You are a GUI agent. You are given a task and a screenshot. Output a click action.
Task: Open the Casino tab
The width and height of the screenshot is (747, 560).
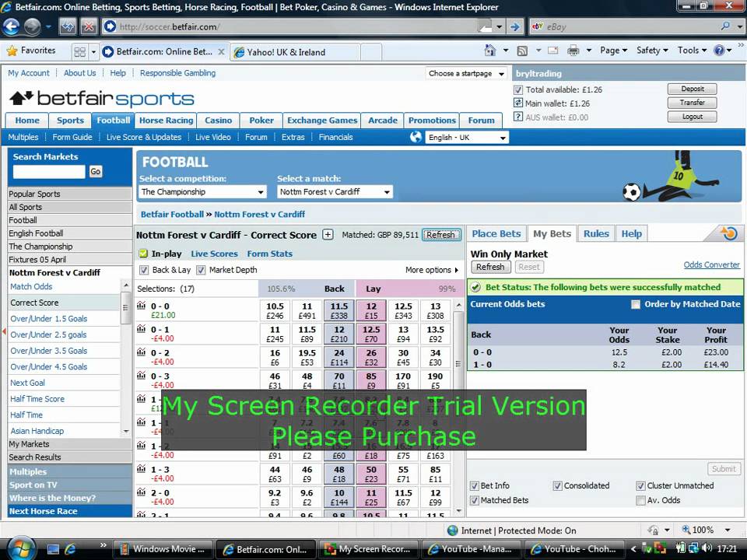[x=218, y=121]
